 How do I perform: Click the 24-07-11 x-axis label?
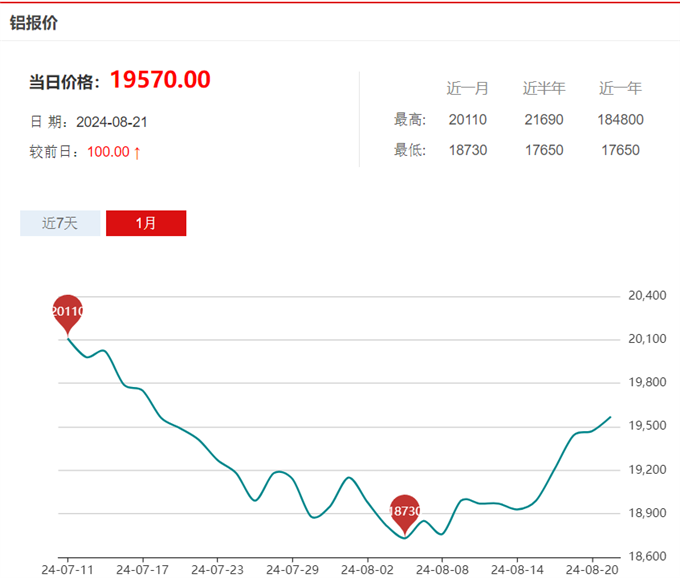pyautogui.click(x=67, y=570)
